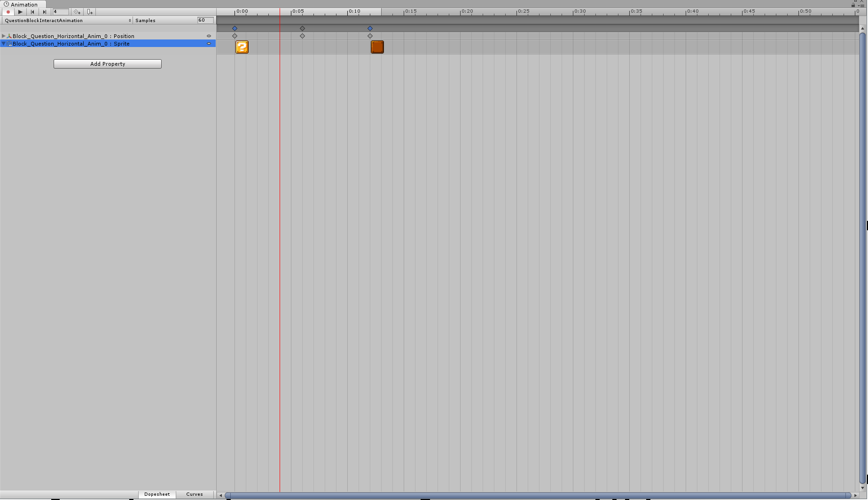Viewport: 868px width, 500px height.
Task: Click the horizontal timeline scrollbar thumb
Action: [538, 495]
